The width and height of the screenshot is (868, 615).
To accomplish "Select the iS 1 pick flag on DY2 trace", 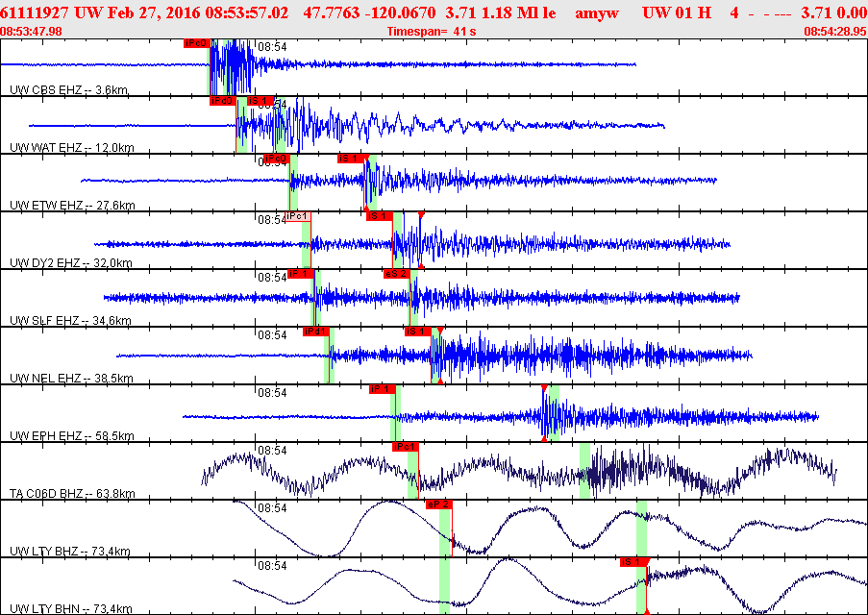I will (379, 216).
